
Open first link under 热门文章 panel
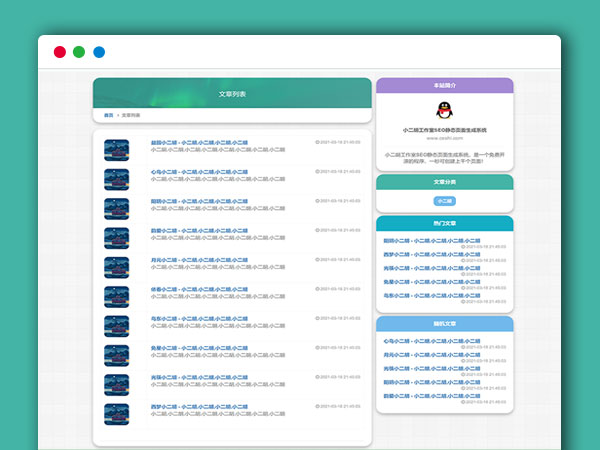(x=417, y=240)
